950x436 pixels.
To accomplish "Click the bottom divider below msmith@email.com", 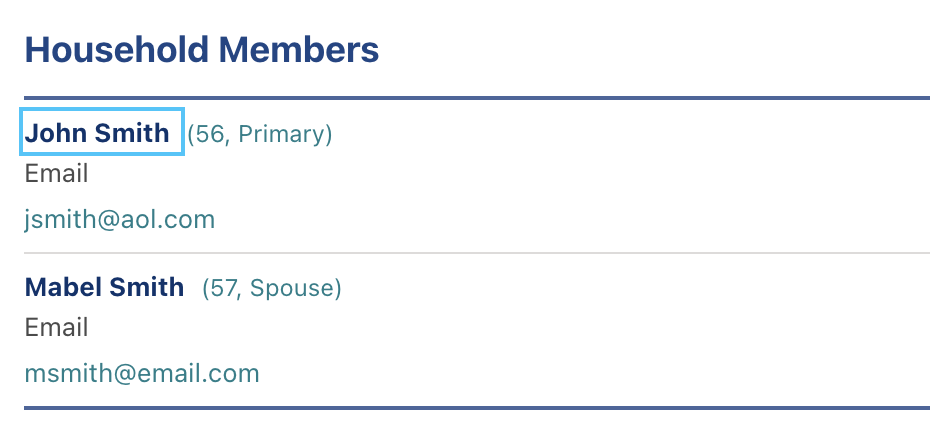I will (x=476, y=408).
